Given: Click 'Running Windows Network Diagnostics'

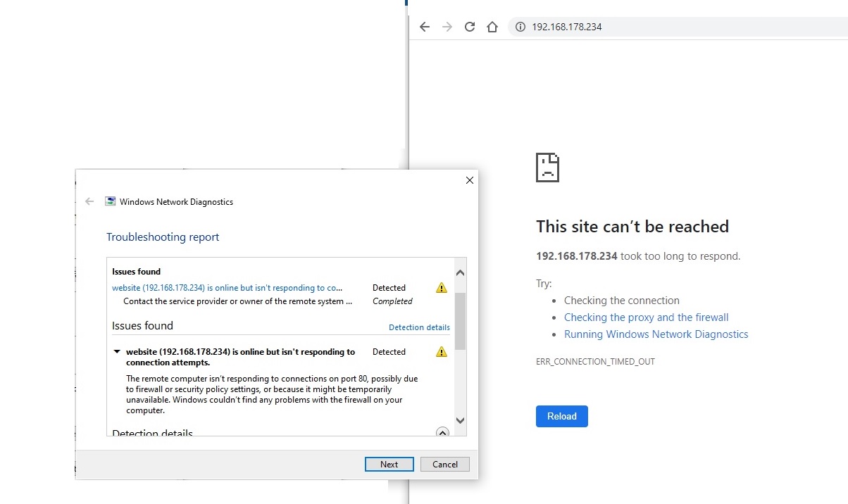Looking at the screenshot, I should (x=656, y=334).
